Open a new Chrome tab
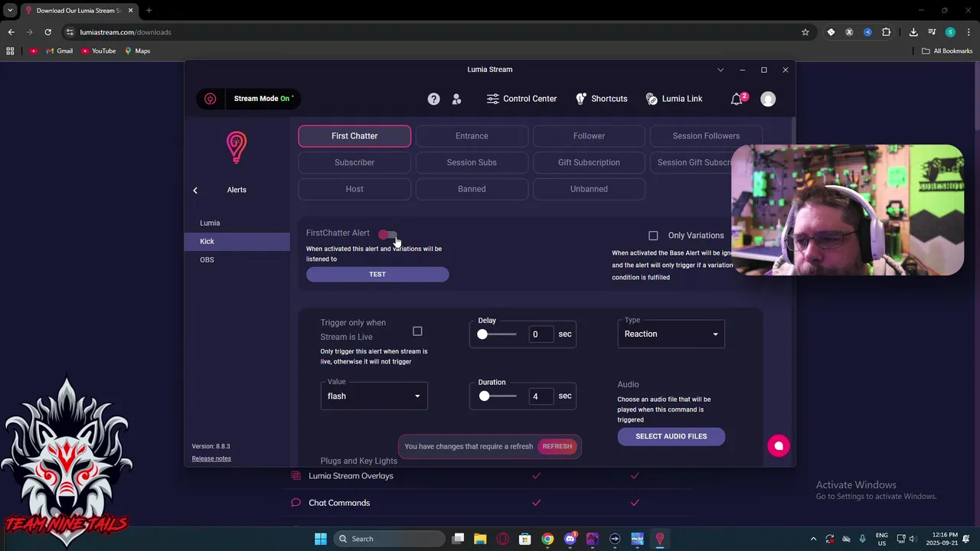 tap(149, 11)
